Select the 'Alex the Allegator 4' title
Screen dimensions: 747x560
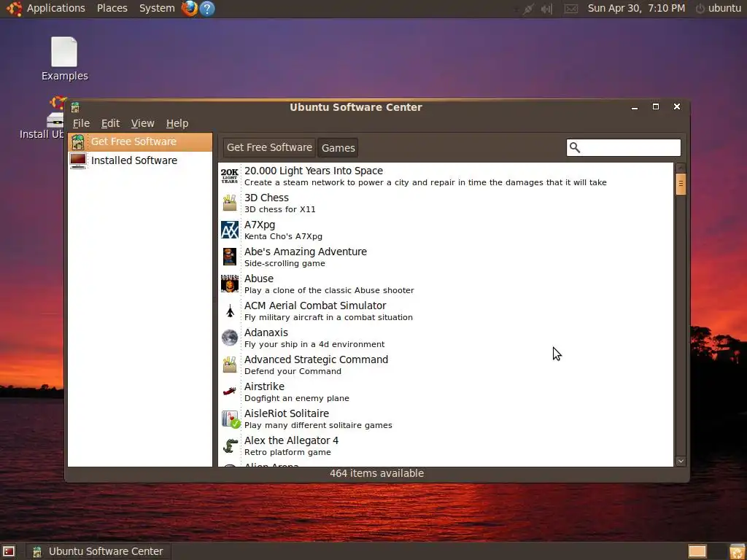click(291, 440)
